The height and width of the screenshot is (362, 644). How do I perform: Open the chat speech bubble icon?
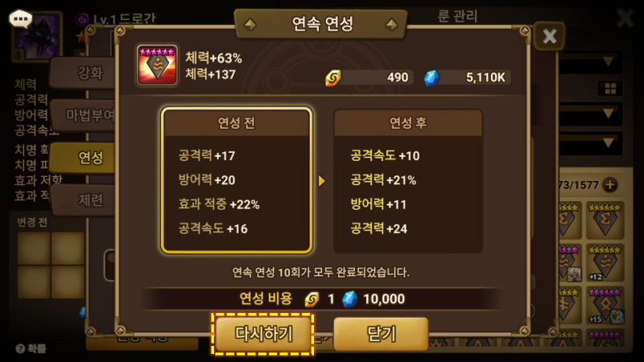(x=20, y=19)
